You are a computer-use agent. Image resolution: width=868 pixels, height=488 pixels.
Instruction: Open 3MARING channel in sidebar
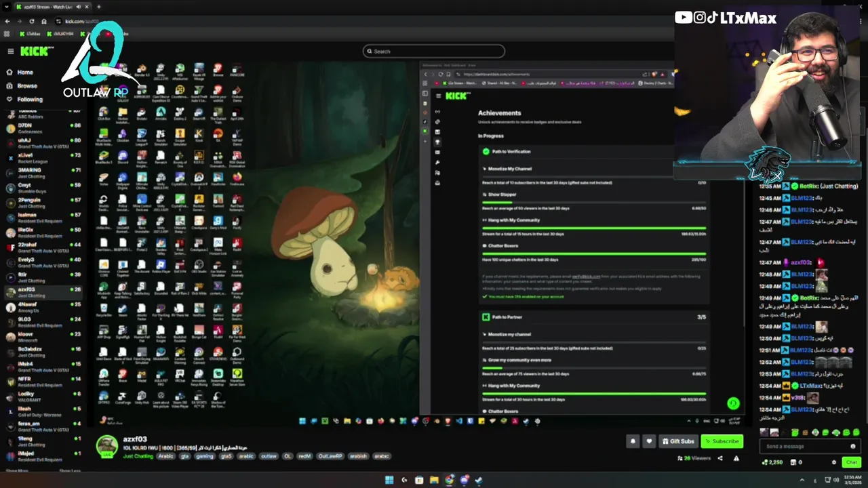click(42, 172)
